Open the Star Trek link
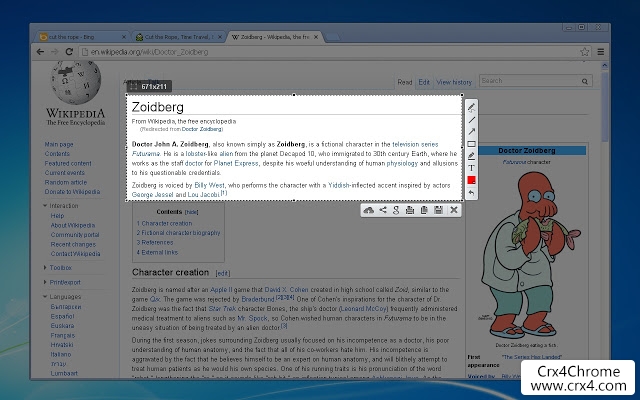The width and height of the screenshot is (640, 400). click(222, 309)
